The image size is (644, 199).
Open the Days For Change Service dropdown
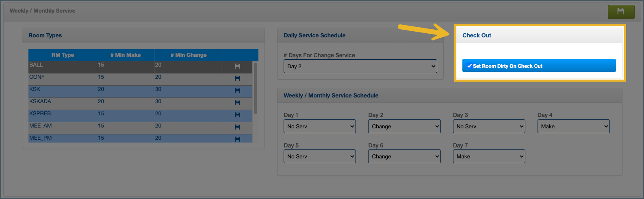click(x=360, y=66)
